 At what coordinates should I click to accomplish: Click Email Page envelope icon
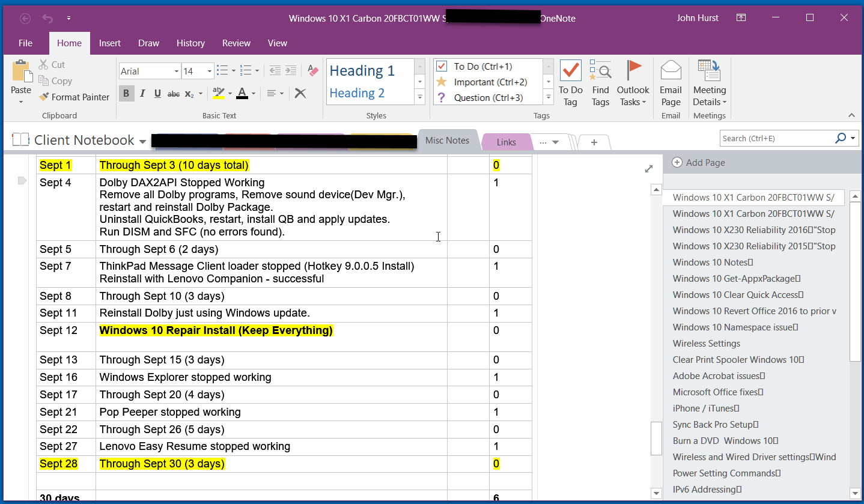coord(671,70)
